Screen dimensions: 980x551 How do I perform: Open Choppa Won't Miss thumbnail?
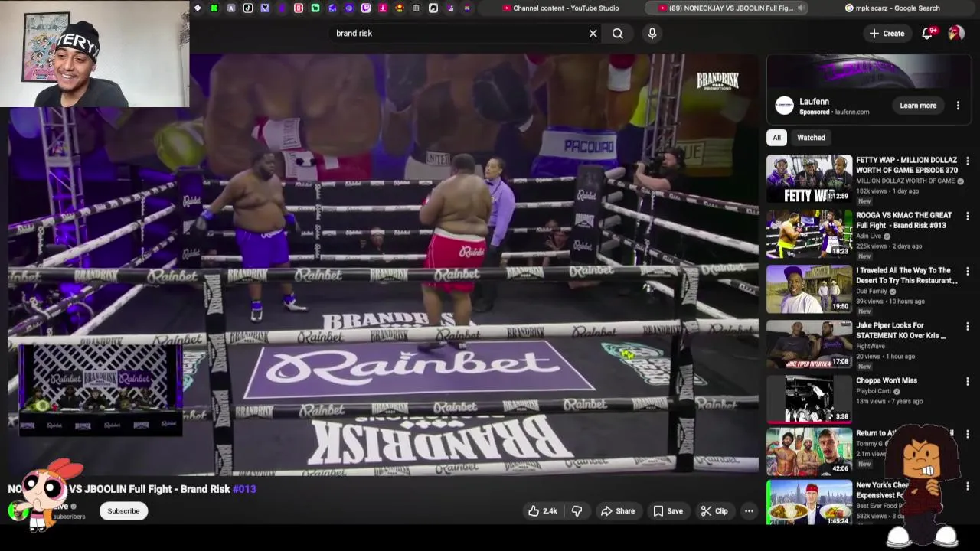click(x=809, y=398)
